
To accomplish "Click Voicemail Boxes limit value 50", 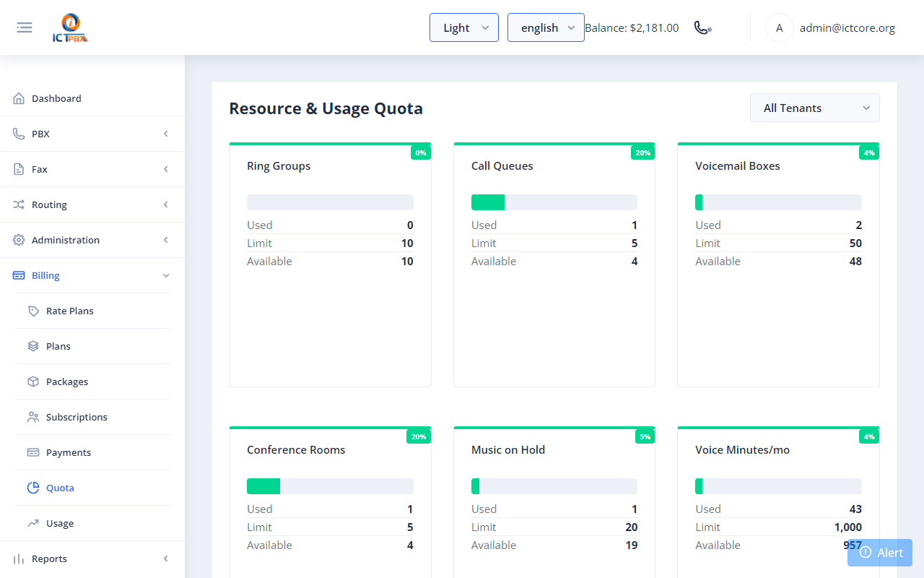I will (855, 243).
